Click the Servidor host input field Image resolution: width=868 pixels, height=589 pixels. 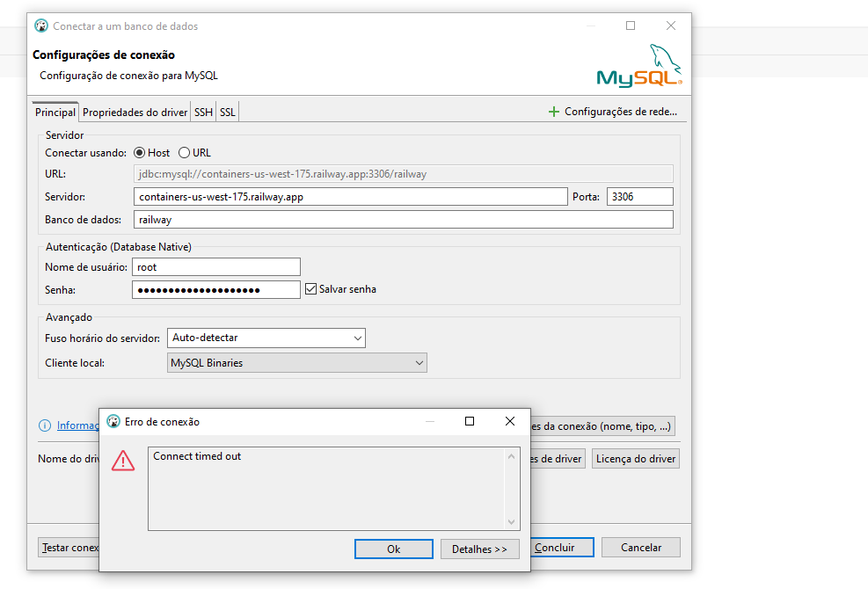click(x=350, y=197)
